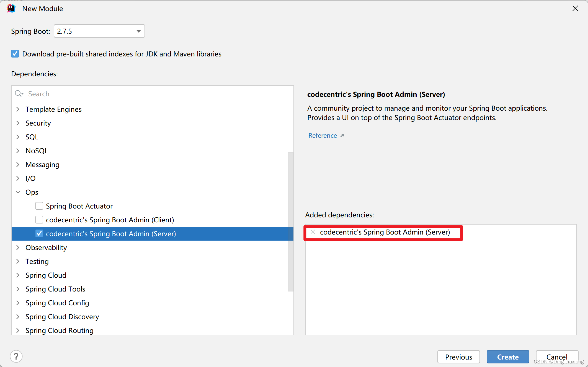Select the Template Engines tree item
Screen dimensions: 588x367
click(53, 109)
